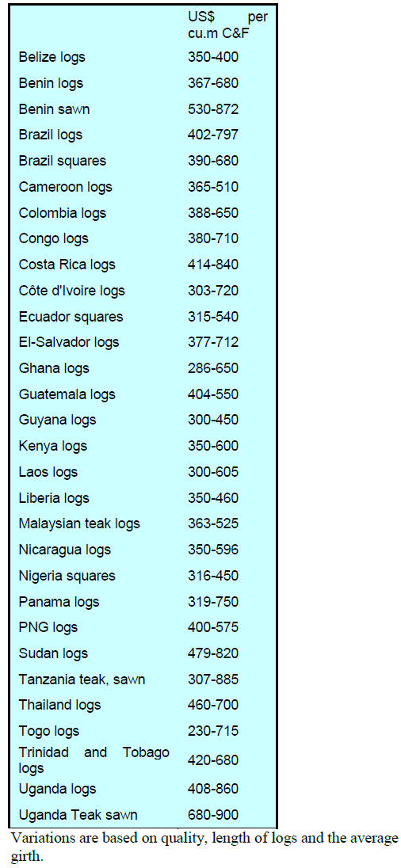Select the El-Salvador logs label

pos(69,343)
